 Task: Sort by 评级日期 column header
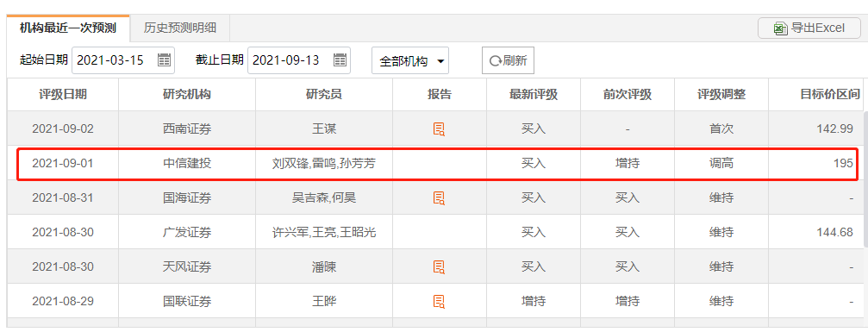63,94
